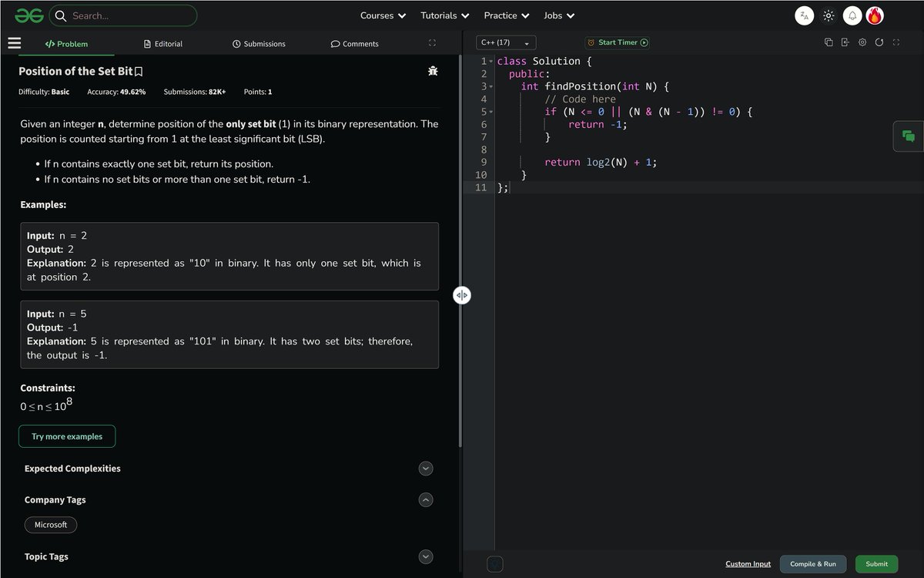
Task: Click the import code file icon
Action: point(845,42)
